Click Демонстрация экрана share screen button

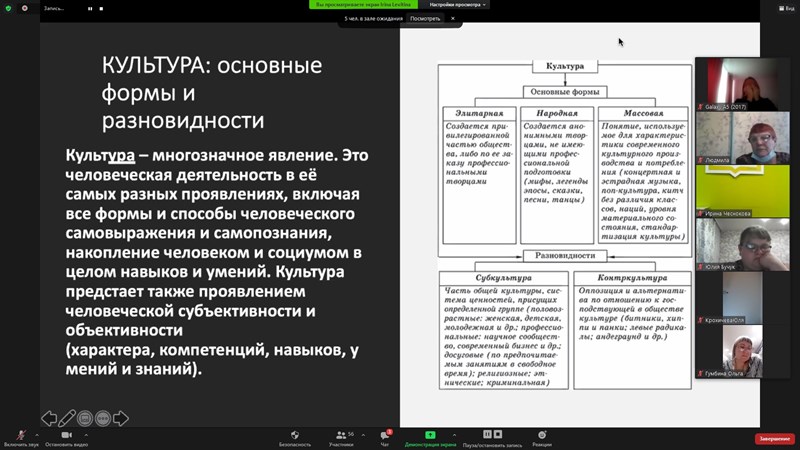(430, 438)
